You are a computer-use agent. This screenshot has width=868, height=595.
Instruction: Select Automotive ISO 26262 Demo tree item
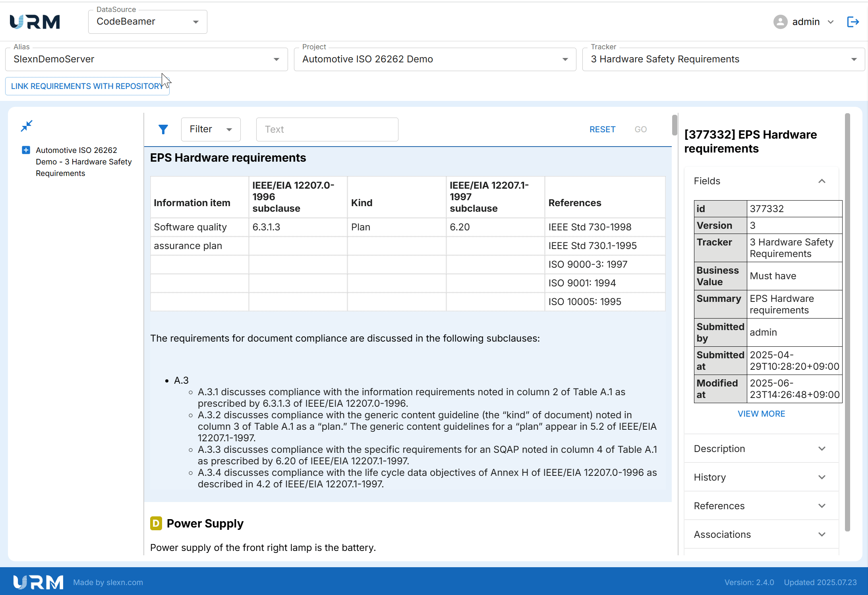click(x=83, y=162)
